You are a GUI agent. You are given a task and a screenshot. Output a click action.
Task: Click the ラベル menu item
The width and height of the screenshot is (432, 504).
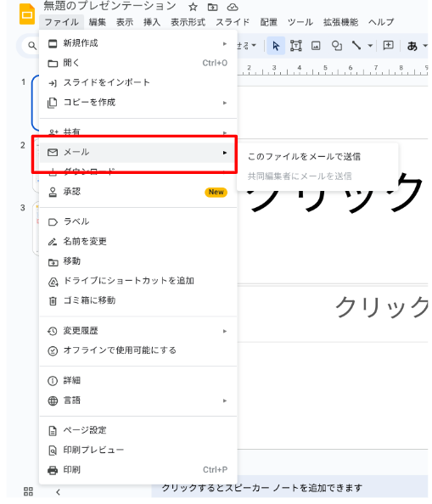(x=137, y=221)
